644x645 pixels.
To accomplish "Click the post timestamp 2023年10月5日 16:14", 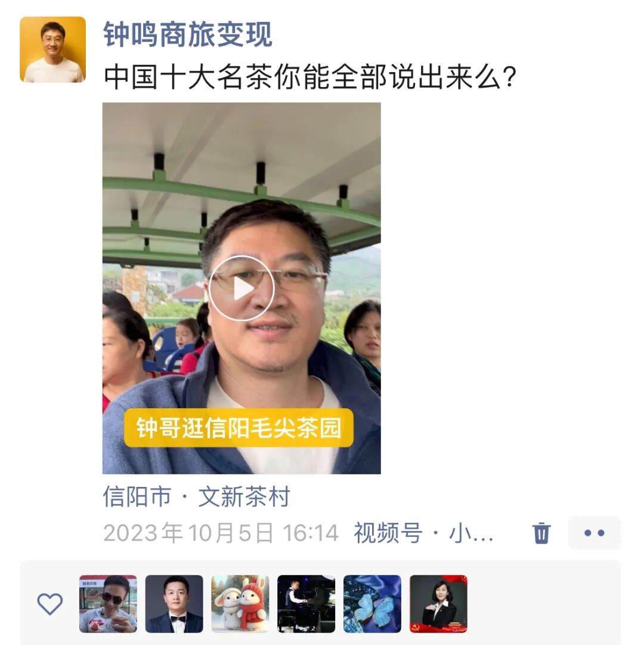I will [x=221, y=533].
